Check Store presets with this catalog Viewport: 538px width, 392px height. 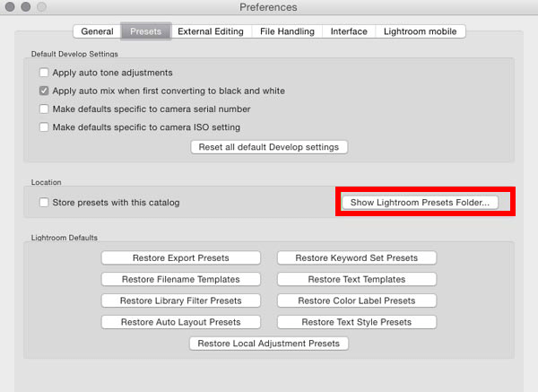[x=44, y=202]
